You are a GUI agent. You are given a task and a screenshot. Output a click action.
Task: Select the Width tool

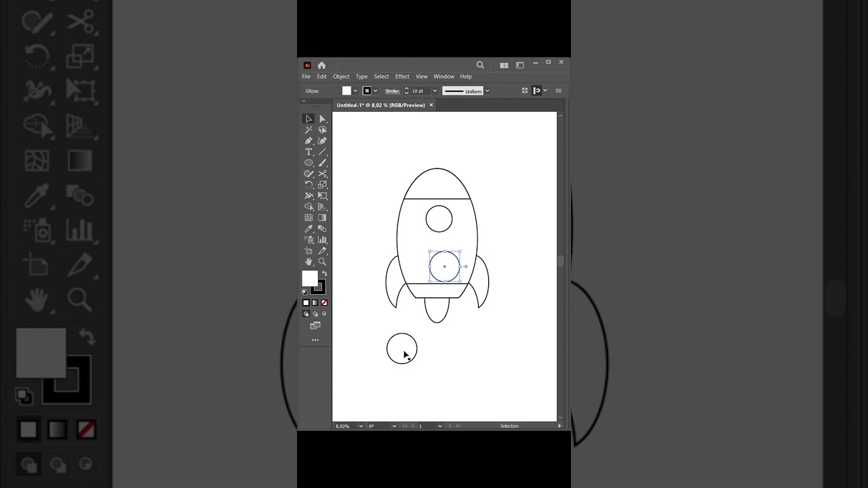click(x=309, y=195)
